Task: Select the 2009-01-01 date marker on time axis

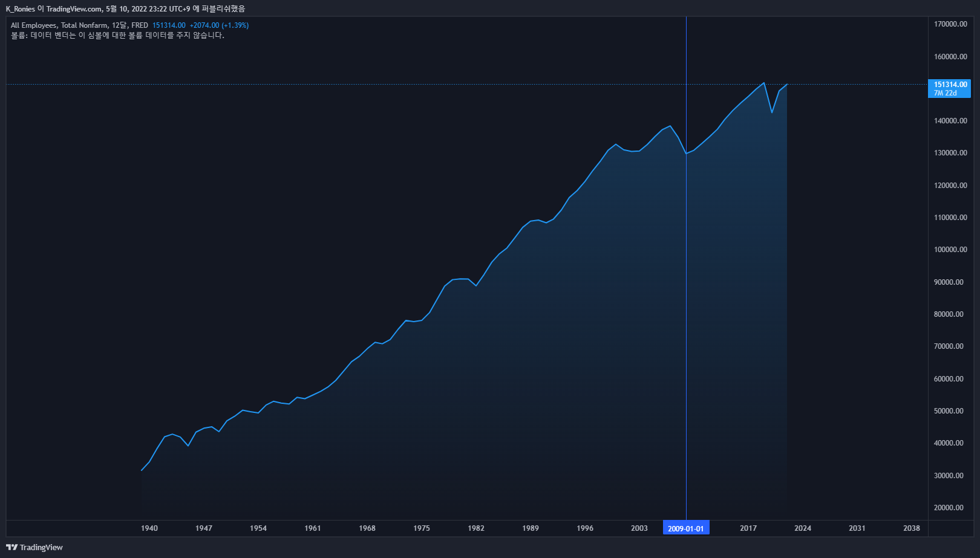Action: pyautogui.click(x=686, y=528)
